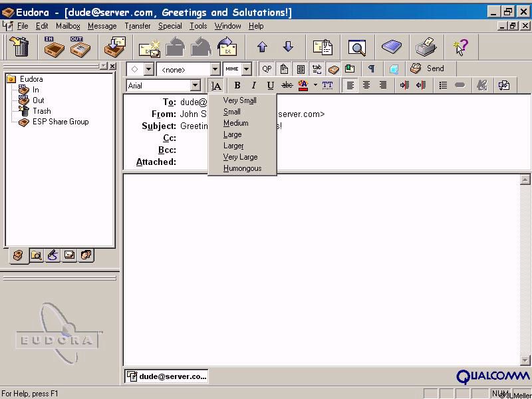Click the last icon on formatting toolbar
Screen dimensions: 532x399
[504, 85]
